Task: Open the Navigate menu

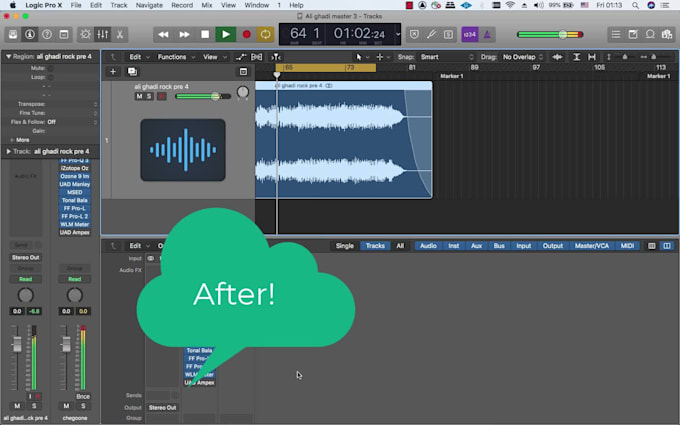Action: click(x=149, y=5)
